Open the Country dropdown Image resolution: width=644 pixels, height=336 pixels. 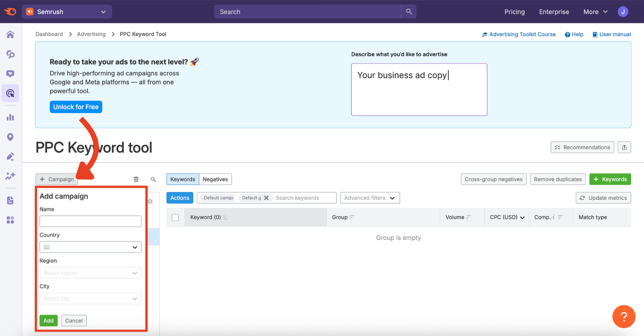pos(91,247)
